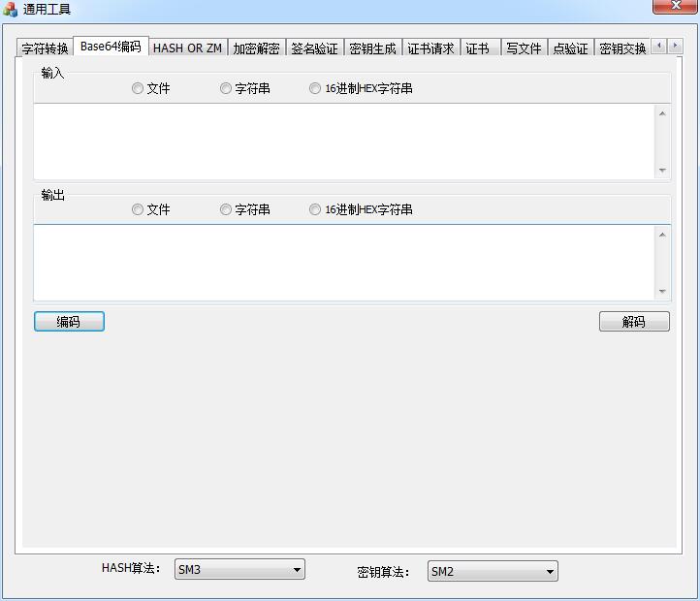Open the HASH算法 SM3 dropdown
The width and height of the screenshot is (700, 601).
(239, 569)
